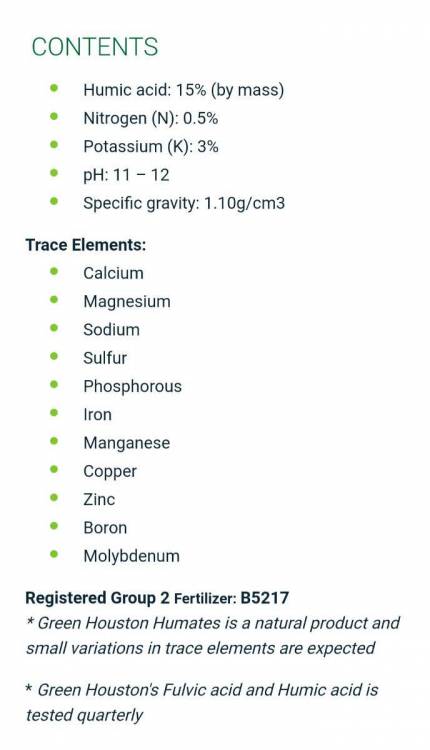Click the bullet next to Iron
The image size is (430, 750).
click(54, 413)
